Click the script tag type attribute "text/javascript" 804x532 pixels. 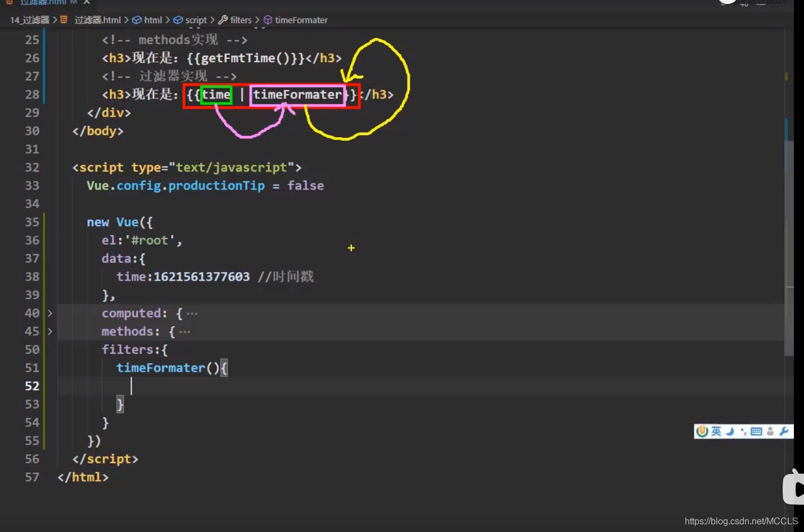point(232,168)
